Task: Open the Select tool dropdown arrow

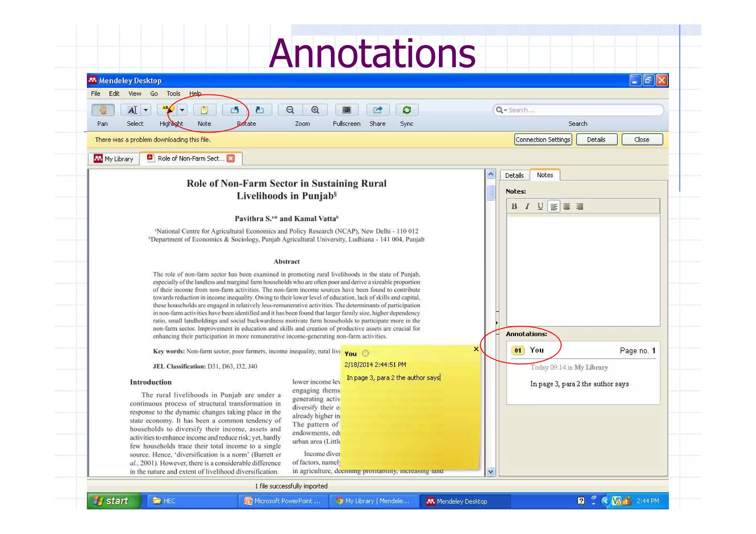Action: 146,110
